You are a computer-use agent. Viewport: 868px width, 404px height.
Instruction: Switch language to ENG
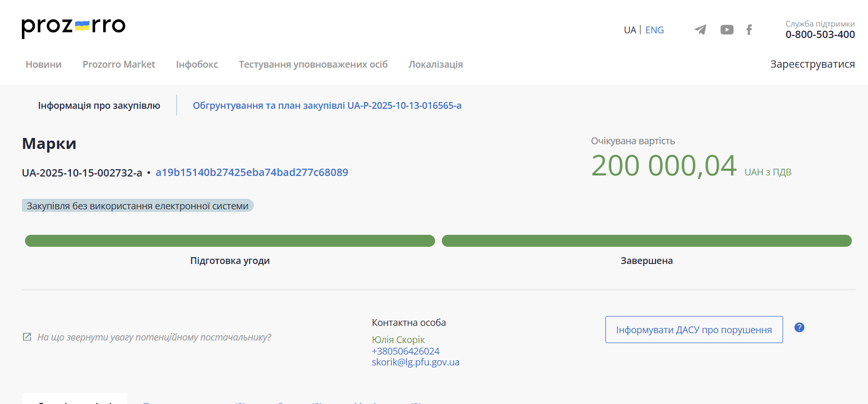654,30
